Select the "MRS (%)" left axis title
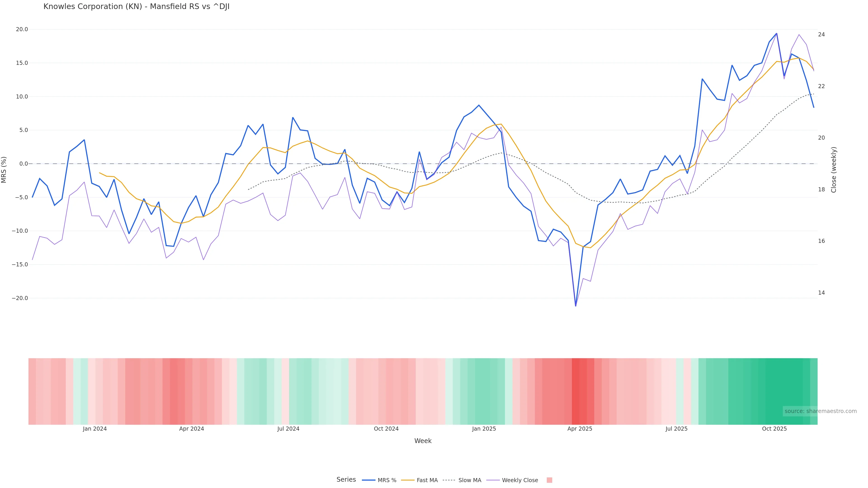The height and width of the screenshot is (488, 868). point(4,170)
